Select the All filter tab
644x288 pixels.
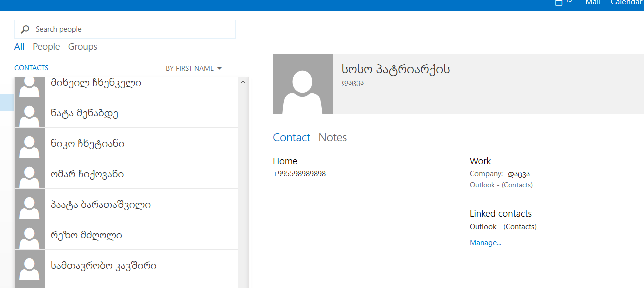pos(19,47)
